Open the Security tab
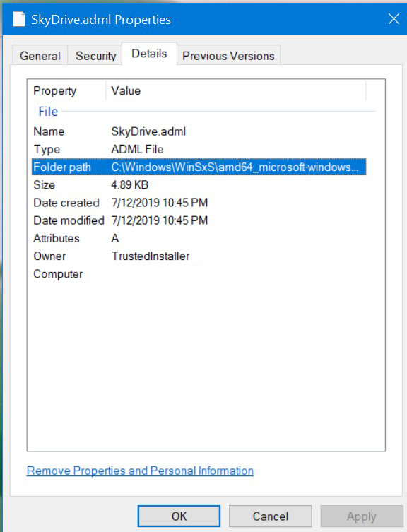The width and height of the screenshot is (407, 532). (95, 56)
